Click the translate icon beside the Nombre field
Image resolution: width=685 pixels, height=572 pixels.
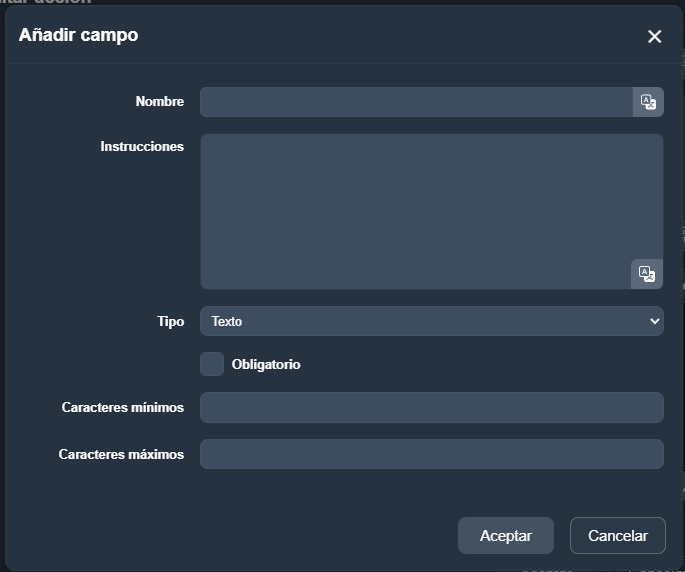click(x=648, y=102)
